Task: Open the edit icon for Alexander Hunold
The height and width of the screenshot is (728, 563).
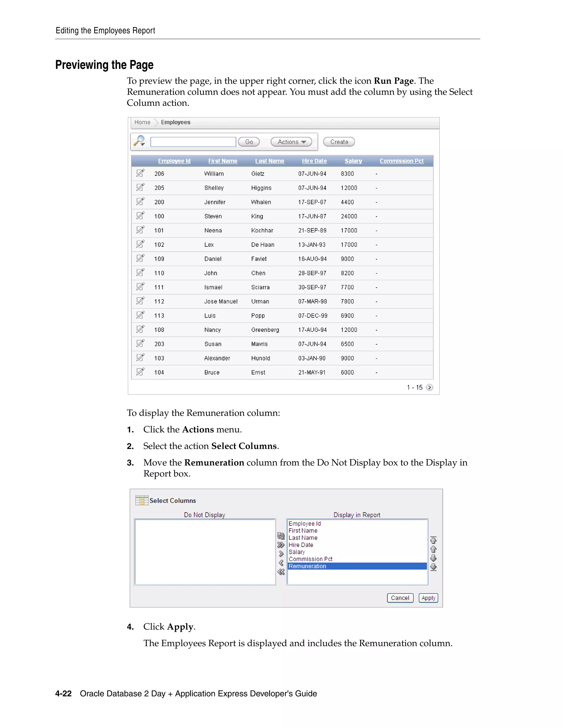Action: coord(140,358)
